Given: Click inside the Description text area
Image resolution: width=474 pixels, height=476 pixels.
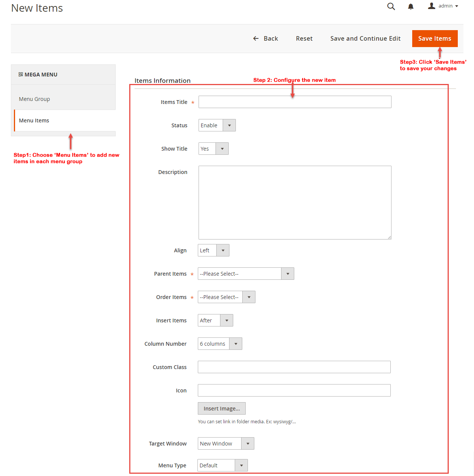Looking at the screenshot, I should [295, 203].
